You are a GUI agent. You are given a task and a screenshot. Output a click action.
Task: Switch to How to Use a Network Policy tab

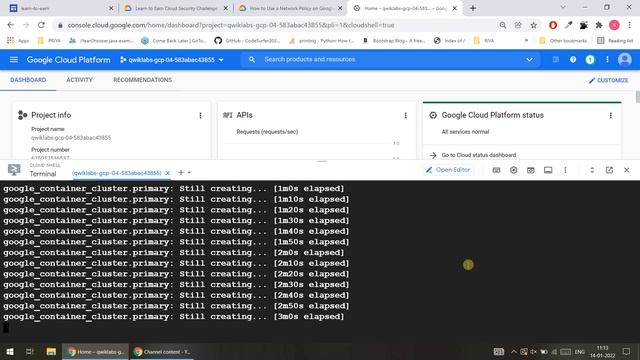coord(291,8)
